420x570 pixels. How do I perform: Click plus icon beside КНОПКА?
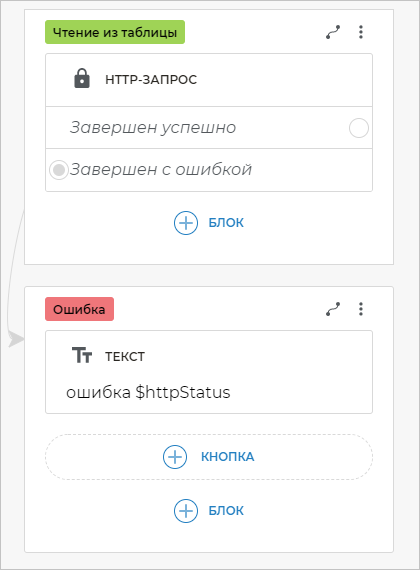point(175,457)
